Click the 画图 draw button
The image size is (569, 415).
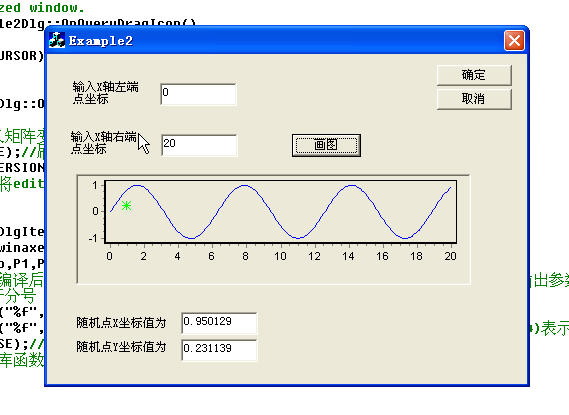coord(326,145)
